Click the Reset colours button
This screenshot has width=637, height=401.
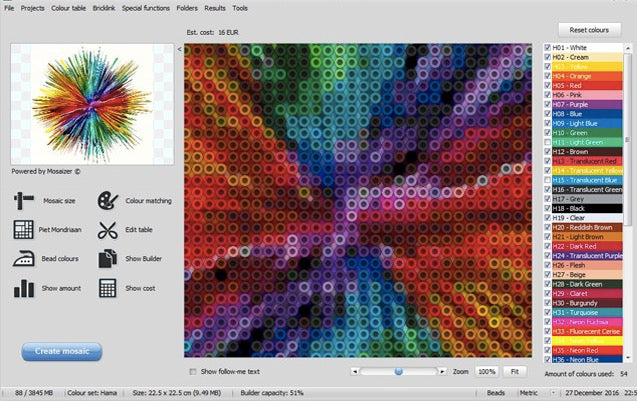589,30
